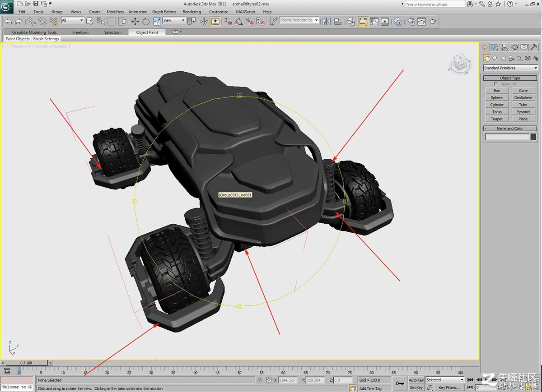Activate the Unlink Selection tool

(x=42, y=21)
